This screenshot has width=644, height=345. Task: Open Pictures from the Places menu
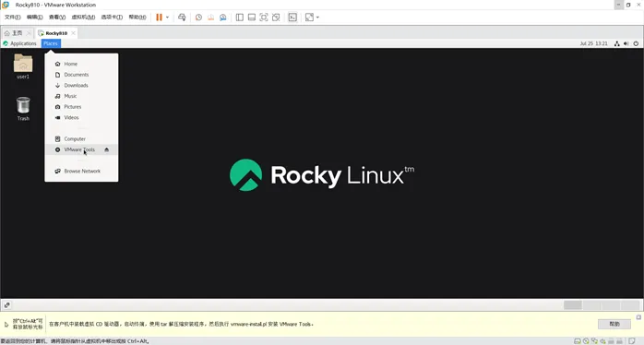(81, 107)
